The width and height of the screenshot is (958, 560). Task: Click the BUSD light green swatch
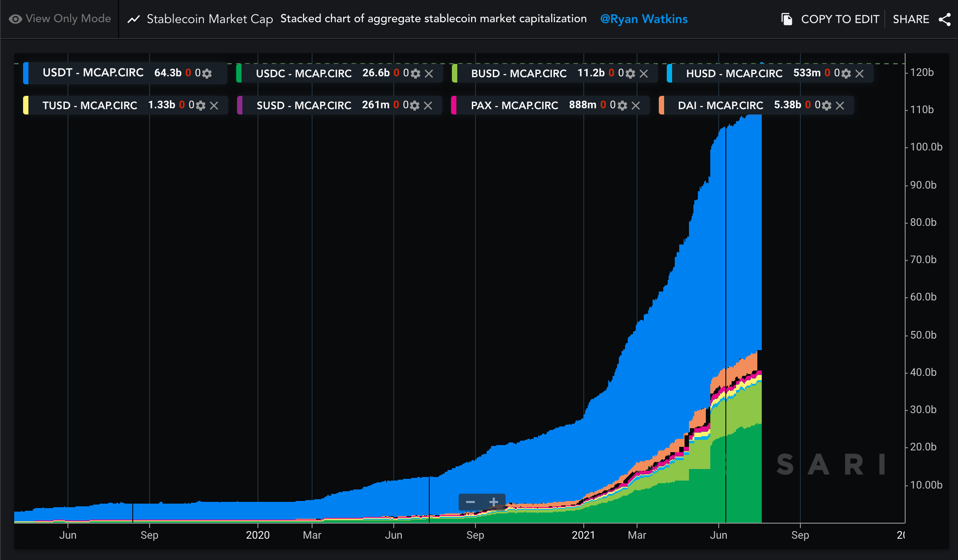tap(455, 73)
